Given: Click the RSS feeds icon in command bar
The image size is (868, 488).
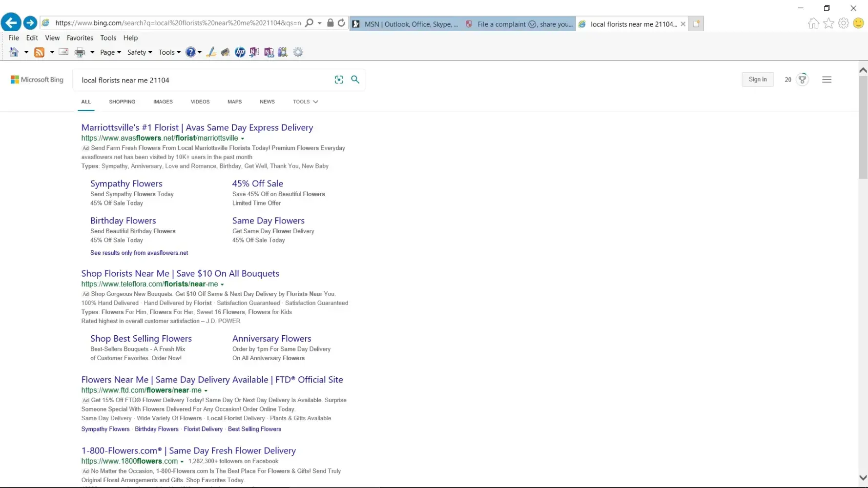Looking at the screenshot, I should coord(39,52).
